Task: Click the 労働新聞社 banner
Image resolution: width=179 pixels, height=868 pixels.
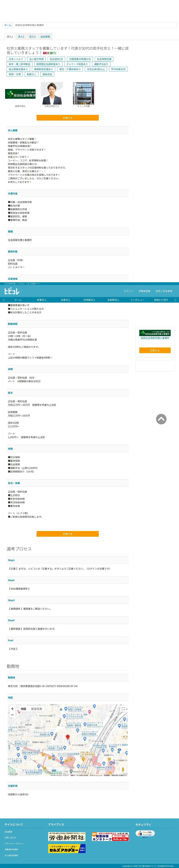Action: (x=67, y=837)
